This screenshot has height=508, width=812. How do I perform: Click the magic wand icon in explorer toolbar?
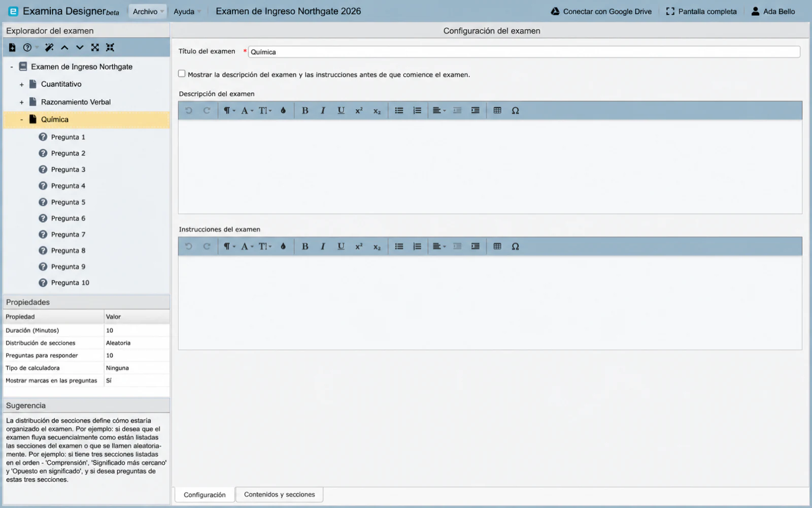pos(49,47)
